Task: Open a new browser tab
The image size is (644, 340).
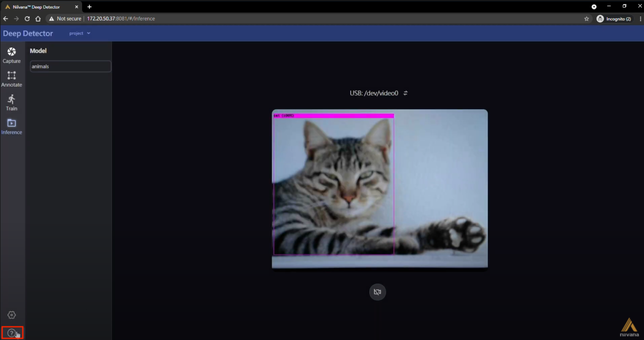Action: coord(90,7)
